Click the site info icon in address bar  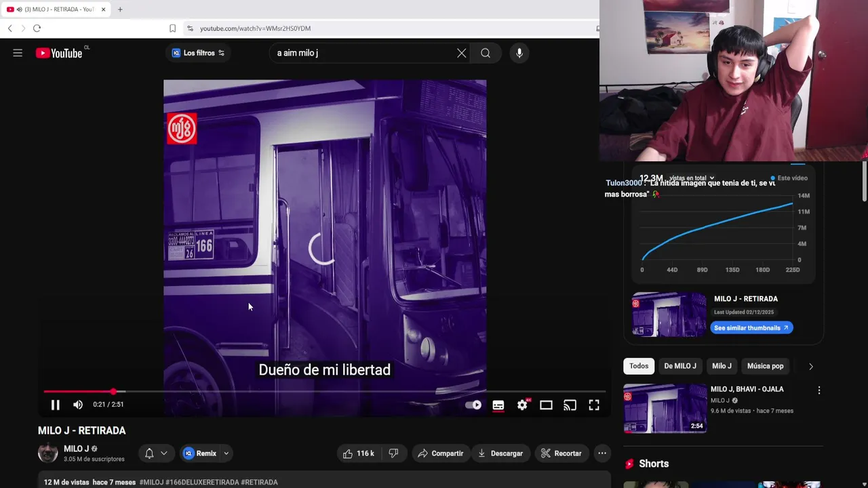[x=190, y=28]
